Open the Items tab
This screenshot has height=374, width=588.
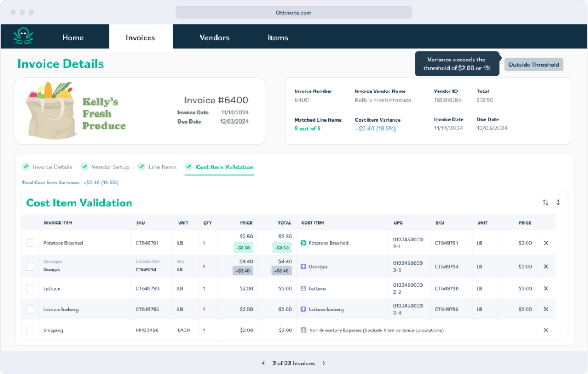tap(277, 37)
